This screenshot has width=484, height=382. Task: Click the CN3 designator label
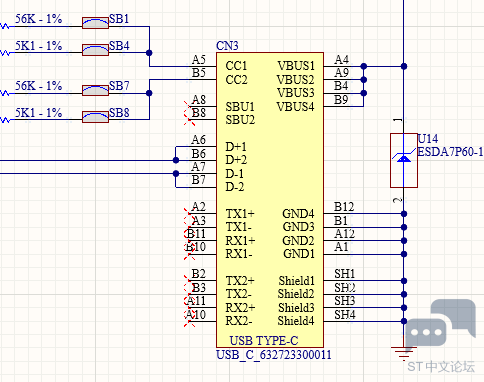coord(227,46)
